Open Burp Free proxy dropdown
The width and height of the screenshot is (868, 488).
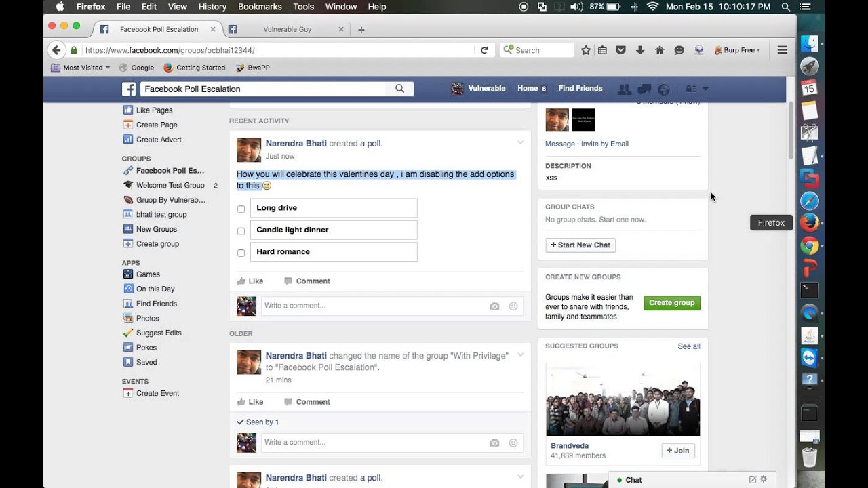(x=737, y=50)
